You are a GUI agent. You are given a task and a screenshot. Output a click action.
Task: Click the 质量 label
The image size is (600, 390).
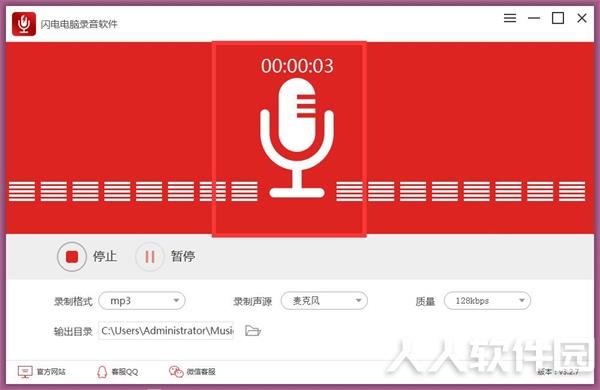point(426,302)
